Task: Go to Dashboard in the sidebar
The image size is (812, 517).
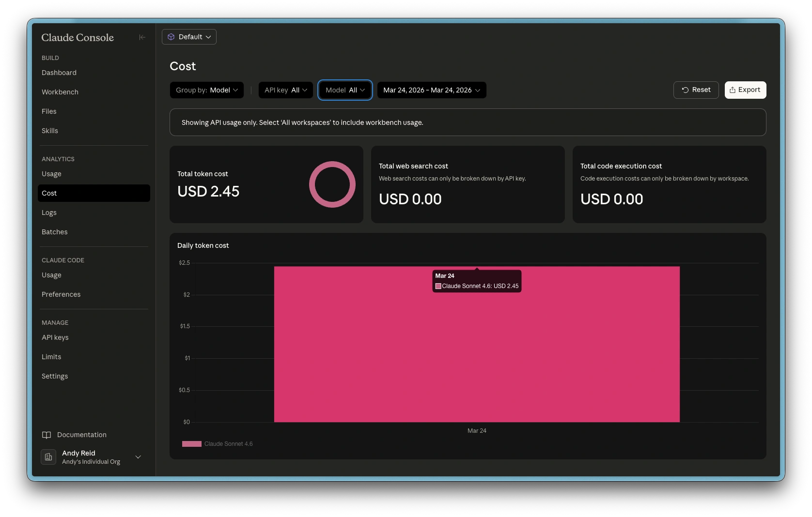Action: tap(59, 73)
